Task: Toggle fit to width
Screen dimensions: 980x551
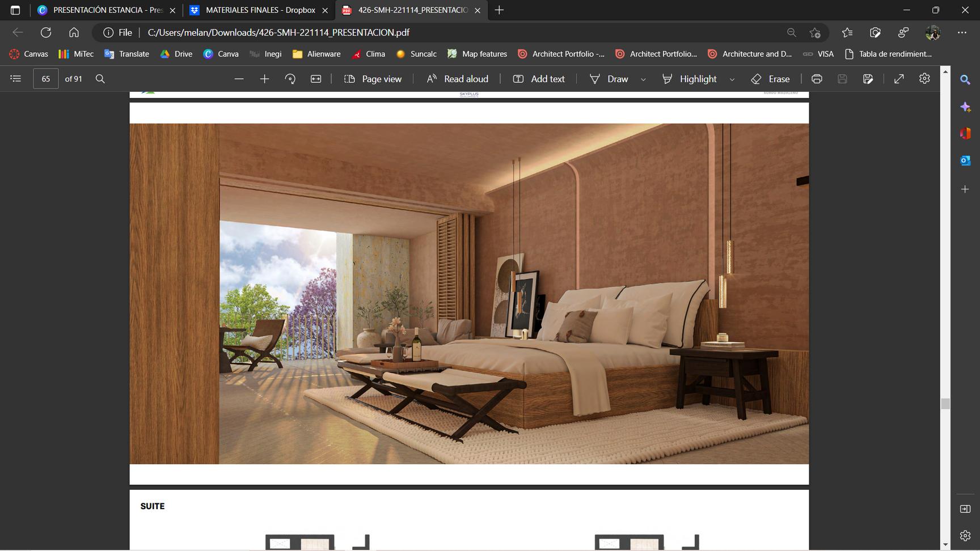Action: pyautogui.click(x=316, y=79)
